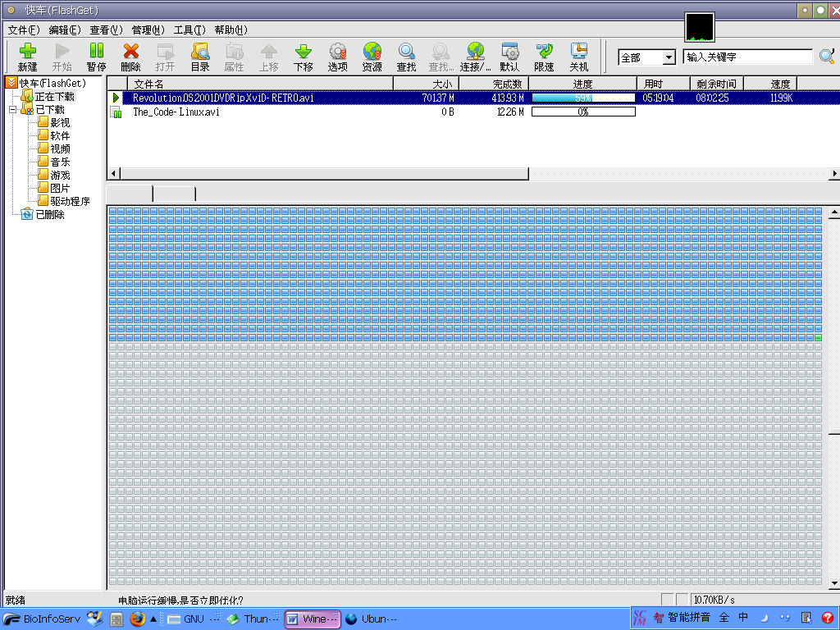
Task: Sort by the 进度 column header
Action: [583, 84]
